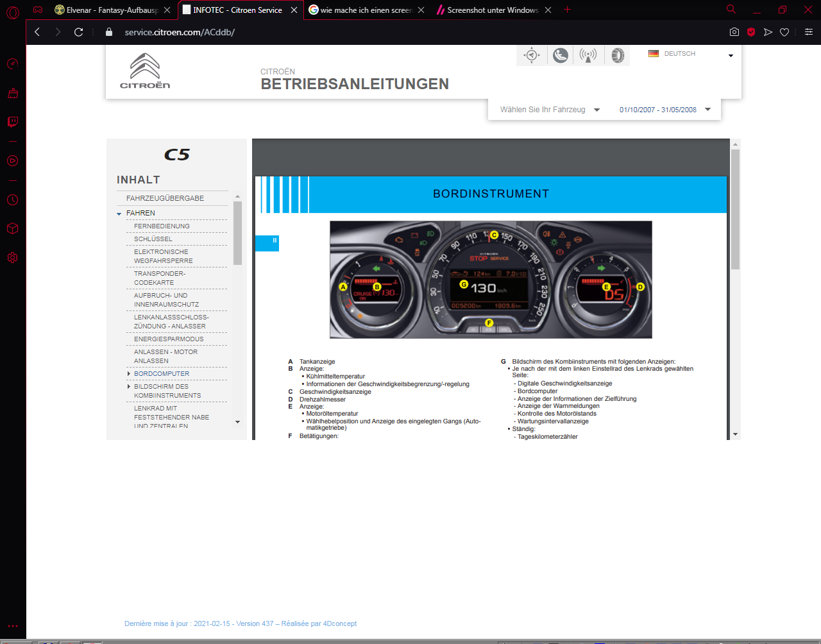821x644 pixels.
Task: Go back to previous page
Action: (x=37, y=32)
